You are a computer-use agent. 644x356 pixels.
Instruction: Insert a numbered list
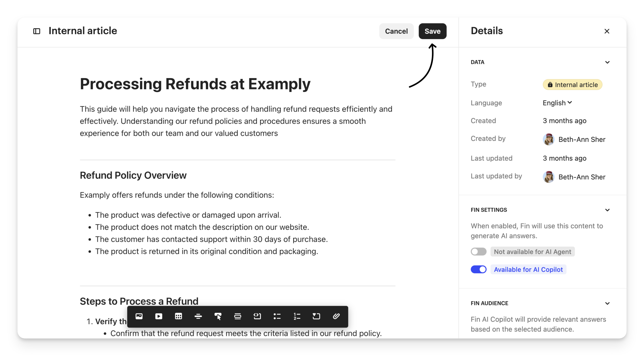297,316
